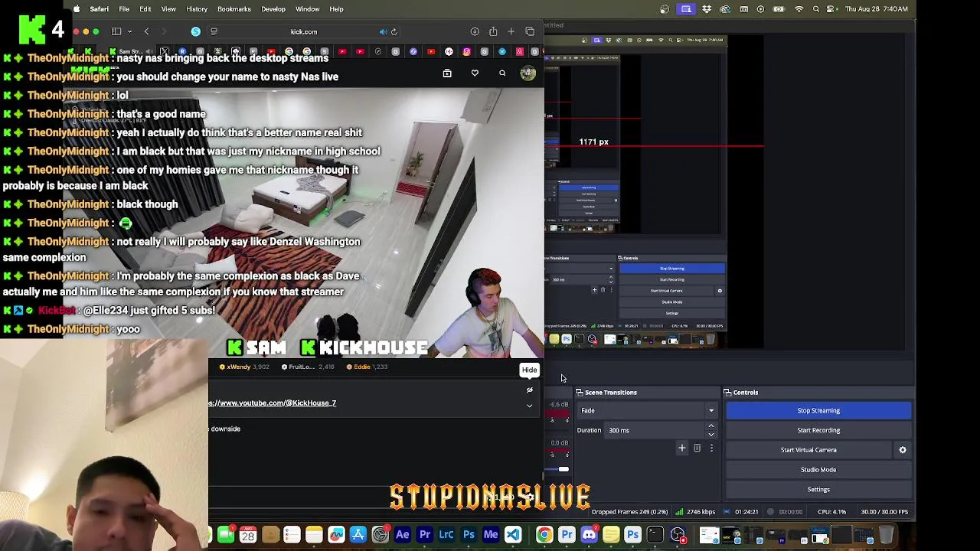Open the Kick user avatar menu
The width and height of the screenshot is (980, 551).
pos(528,73)
